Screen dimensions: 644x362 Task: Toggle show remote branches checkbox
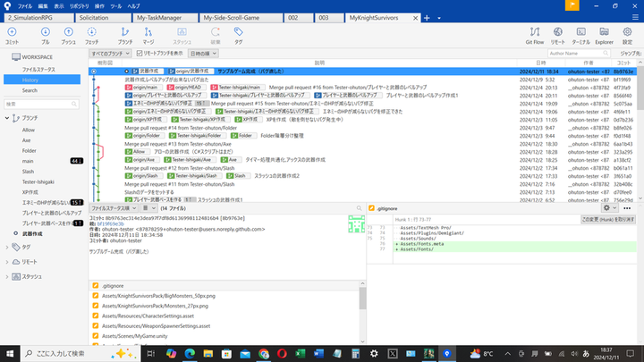pyautogui.click(x=140, y=54)
